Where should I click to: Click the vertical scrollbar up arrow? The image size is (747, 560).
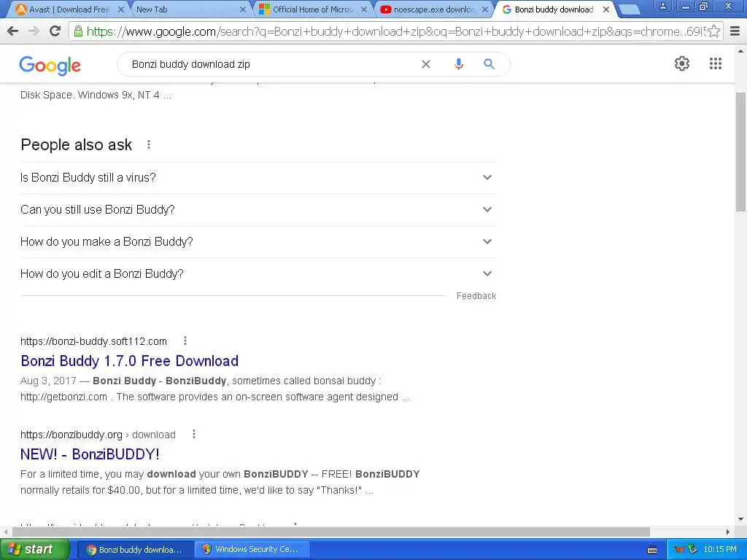(x=741, y=50)
